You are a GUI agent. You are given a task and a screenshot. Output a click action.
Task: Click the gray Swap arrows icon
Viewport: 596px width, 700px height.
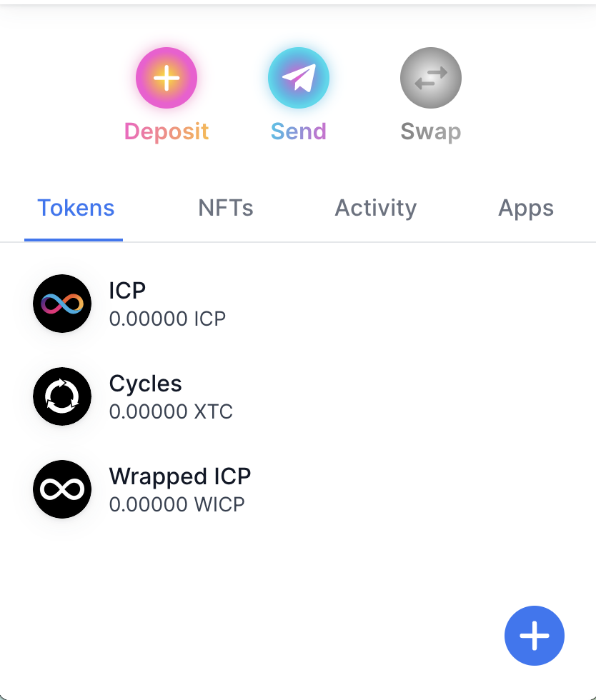point(431,78)
